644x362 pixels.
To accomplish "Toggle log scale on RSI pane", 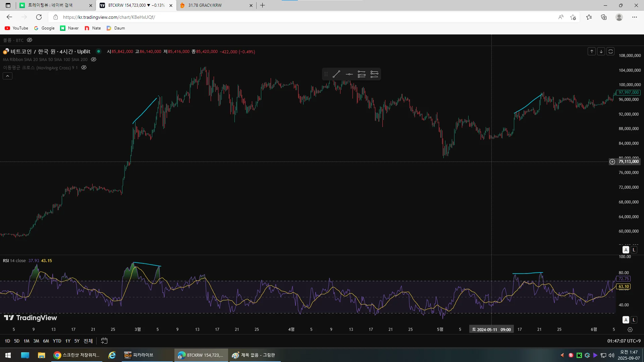I will click(634, 320).
